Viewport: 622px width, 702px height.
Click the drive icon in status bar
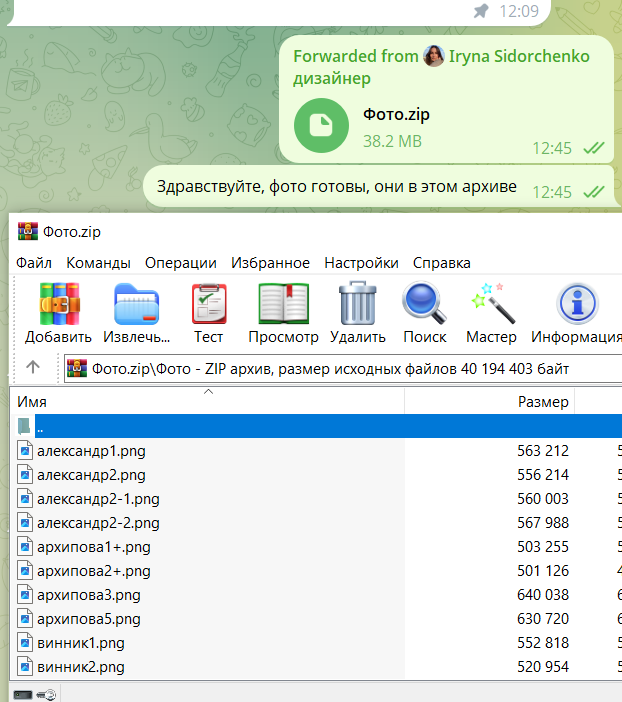click(x=22, y=695)
